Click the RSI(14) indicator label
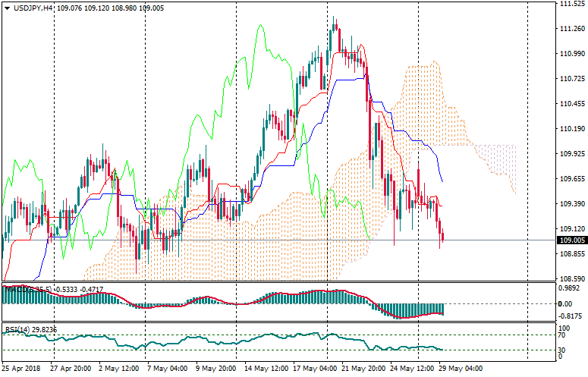 [17, 329]
